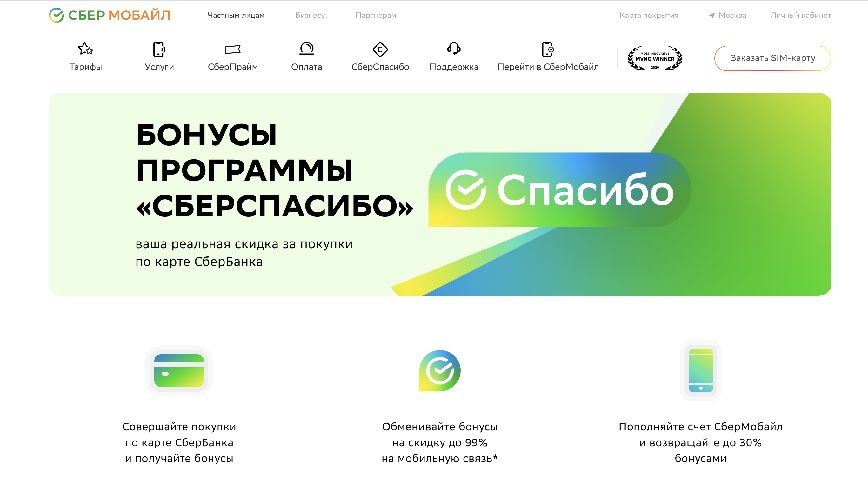This screenshot has width=868, height=497.
Task: Open the Партнерам section
Action: coord(376,15)
